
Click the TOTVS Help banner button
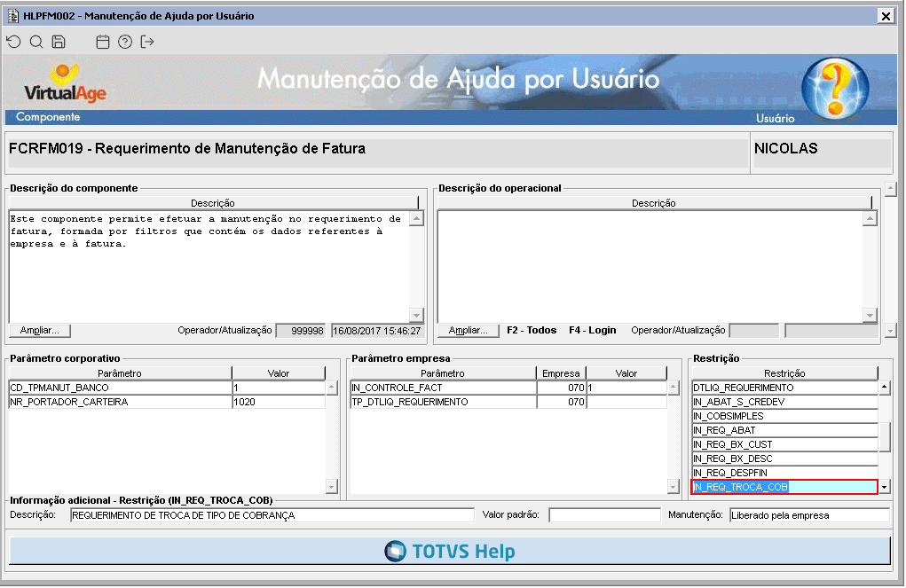click(450, 551)
